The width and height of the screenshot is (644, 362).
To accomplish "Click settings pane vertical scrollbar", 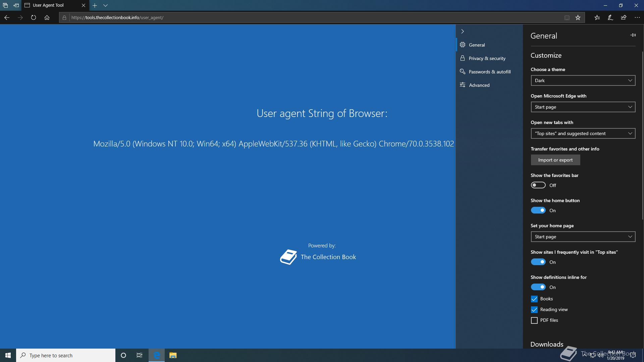I will tap(643, 136).
